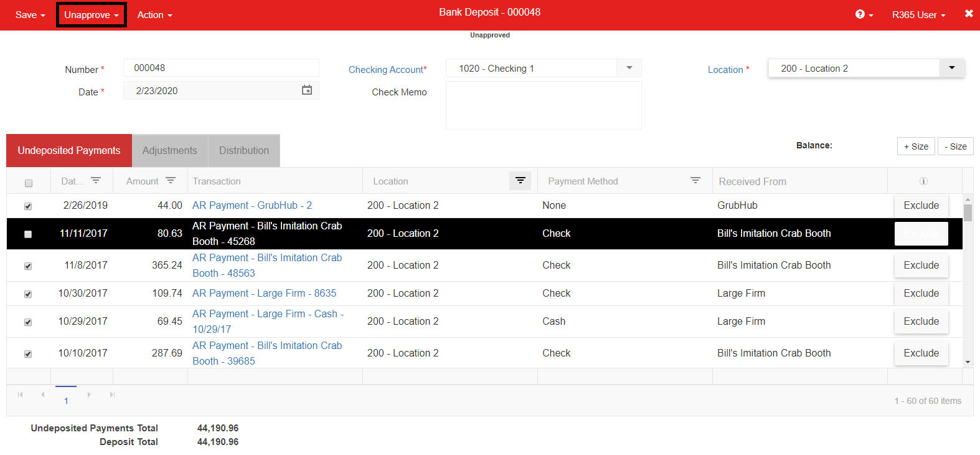The image size is (980, 455).
Task: Click the Location field label link
Action: click(x=725, y=70)
